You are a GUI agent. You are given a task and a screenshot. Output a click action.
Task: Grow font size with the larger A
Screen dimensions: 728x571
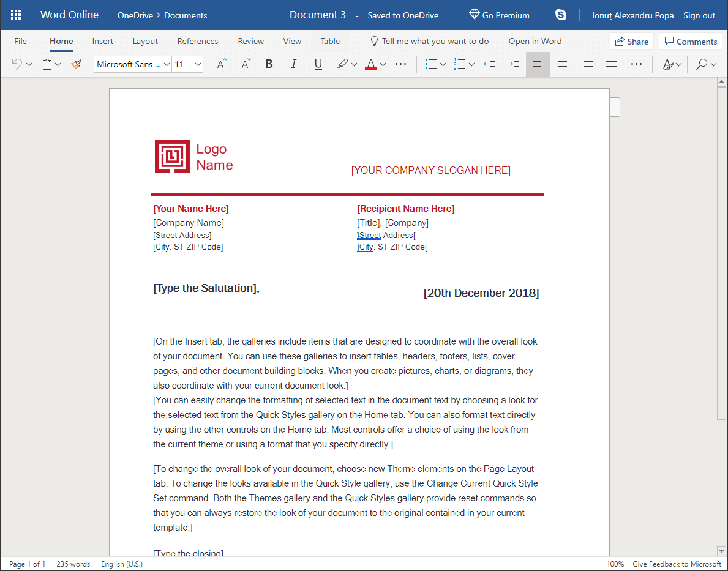click(222, 64)
